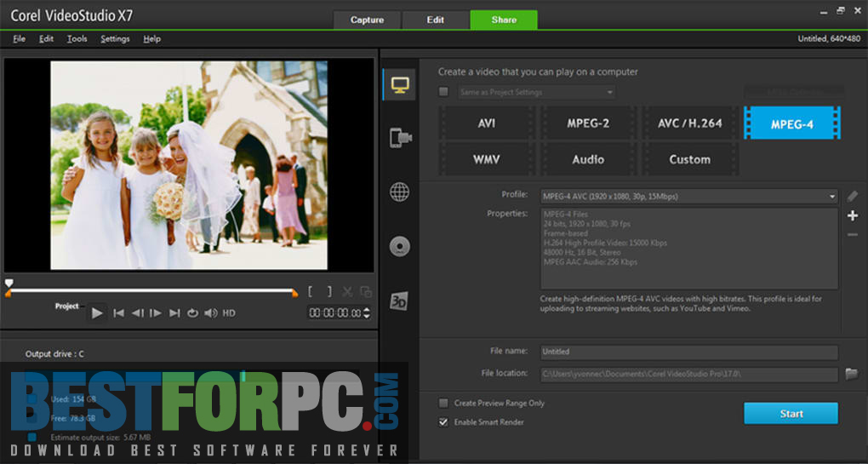Browse file location folder icon

(x=851, y=375)
